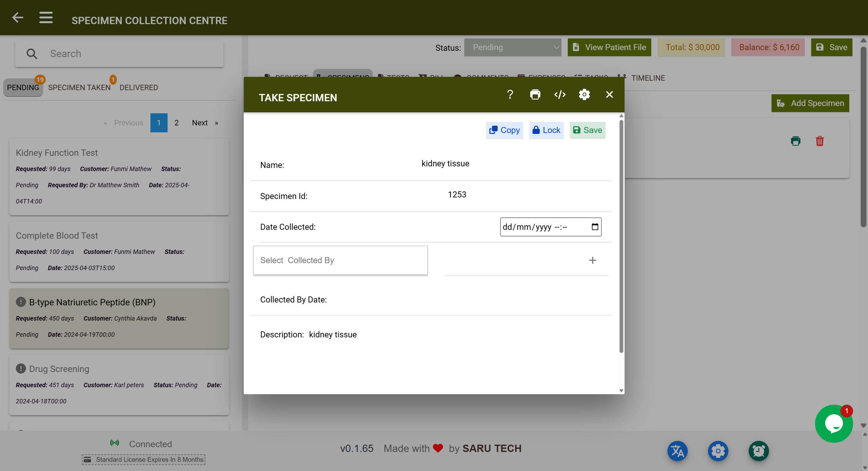The width and height of the screenshot is (868, 471).
Task: Select the PENDING tab
Action: [23, 88]
